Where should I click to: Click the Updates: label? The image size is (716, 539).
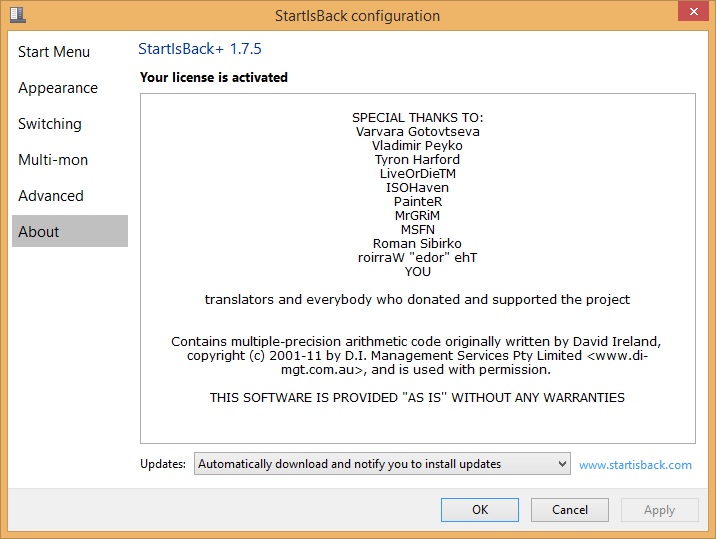coord(163,464)
